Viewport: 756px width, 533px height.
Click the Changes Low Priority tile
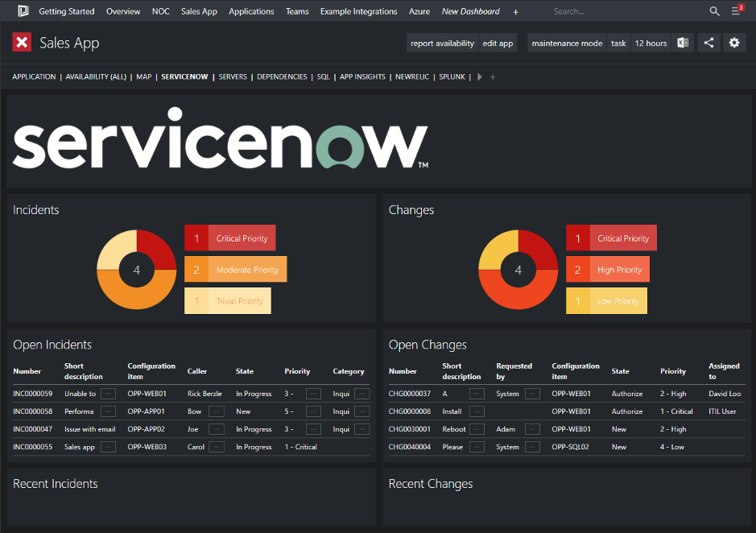[606, 300]
